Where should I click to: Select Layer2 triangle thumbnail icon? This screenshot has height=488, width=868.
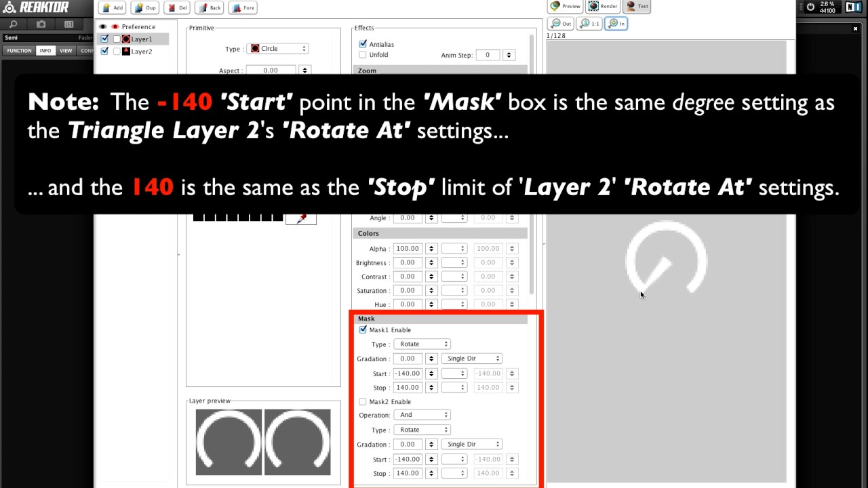126,52
